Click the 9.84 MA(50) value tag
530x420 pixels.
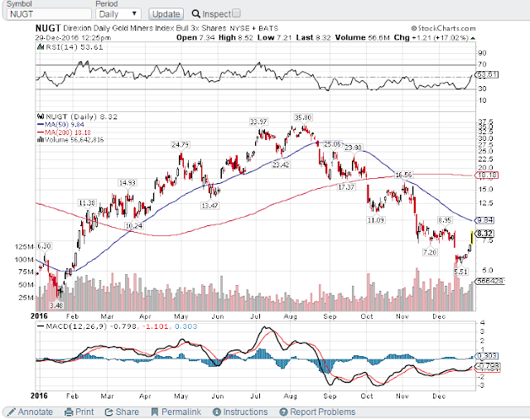coord(484,220)
